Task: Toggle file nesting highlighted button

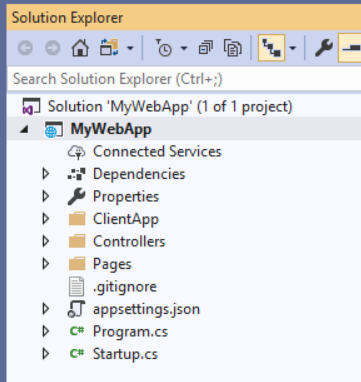Action: pyautogui.click(x=271, y=48)
